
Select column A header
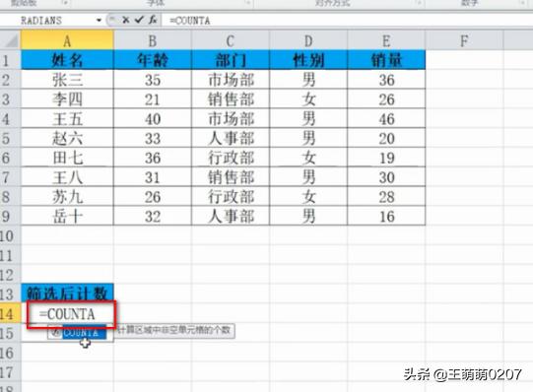(67, 41)
